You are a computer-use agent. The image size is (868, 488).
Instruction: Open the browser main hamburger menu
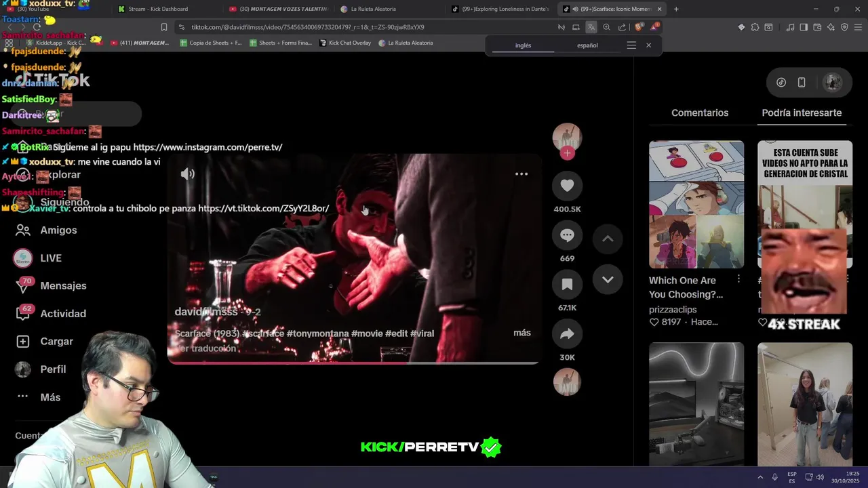[x=858, y=27]
